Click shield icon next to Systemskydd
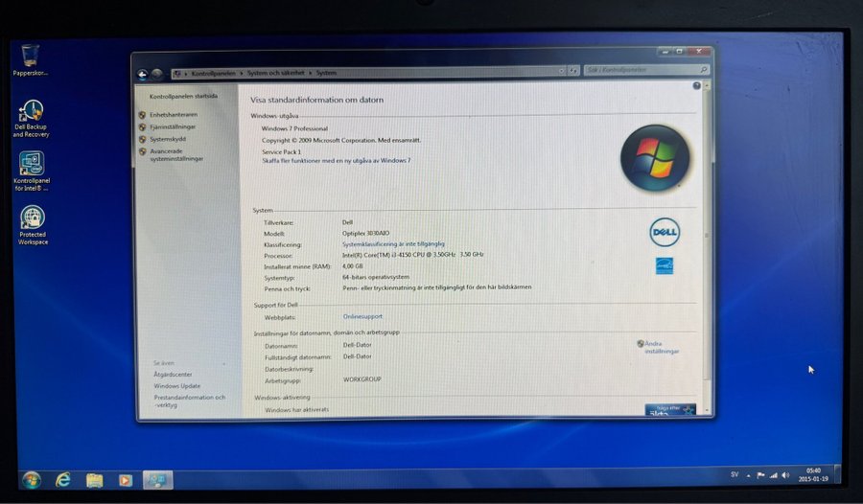This screenshot has height=504, width=863. click(x=143, y=139)
